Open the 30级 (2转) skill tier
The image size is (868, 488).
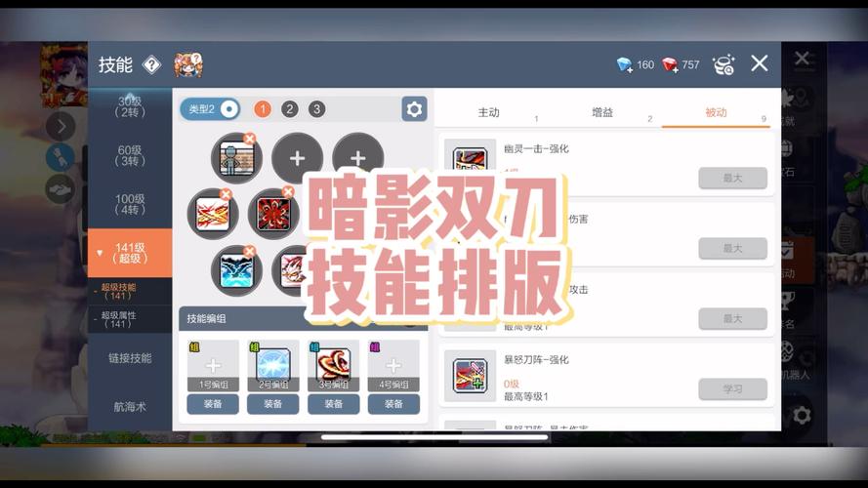130,106
